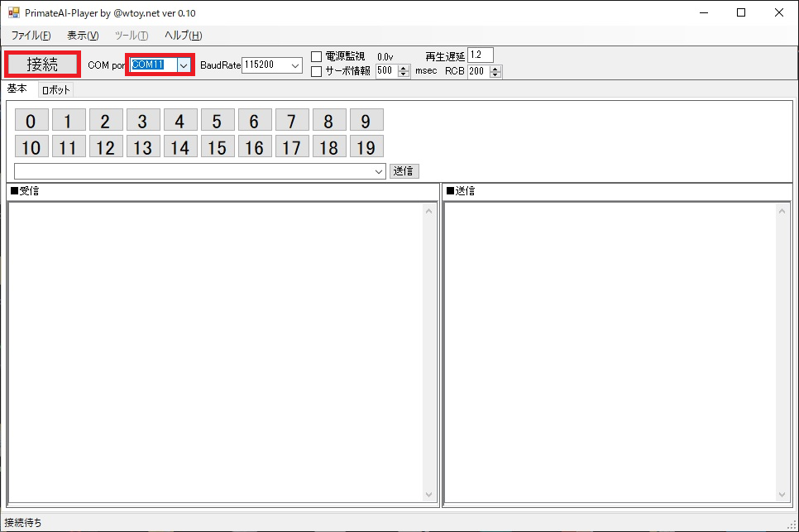
Task: Click down arrow of 送信 pane scrollbar
Action: (x=782, y=494)
